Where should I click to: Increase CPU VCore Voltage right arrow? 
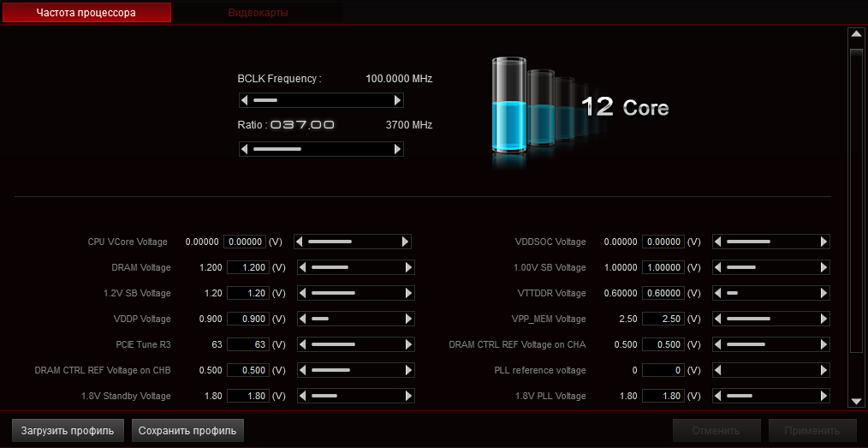click(x=405, y=242)
